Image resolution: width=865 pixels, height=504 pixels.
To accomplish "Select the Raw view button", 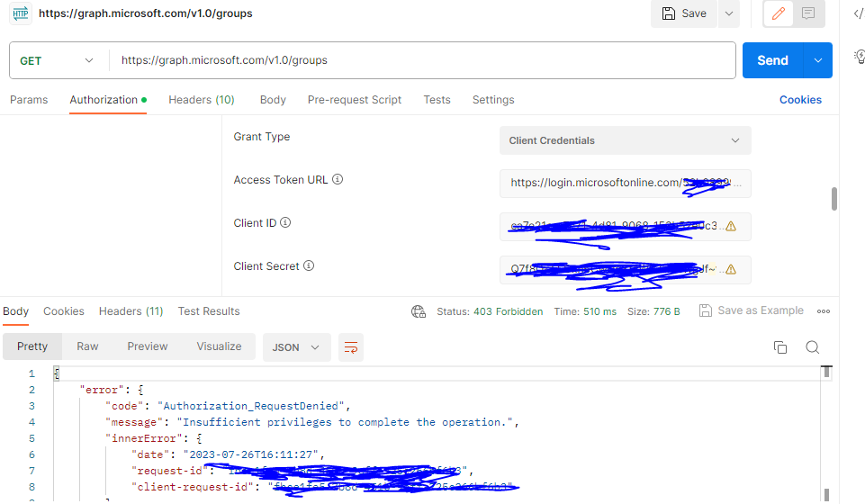I will point(87,346).
